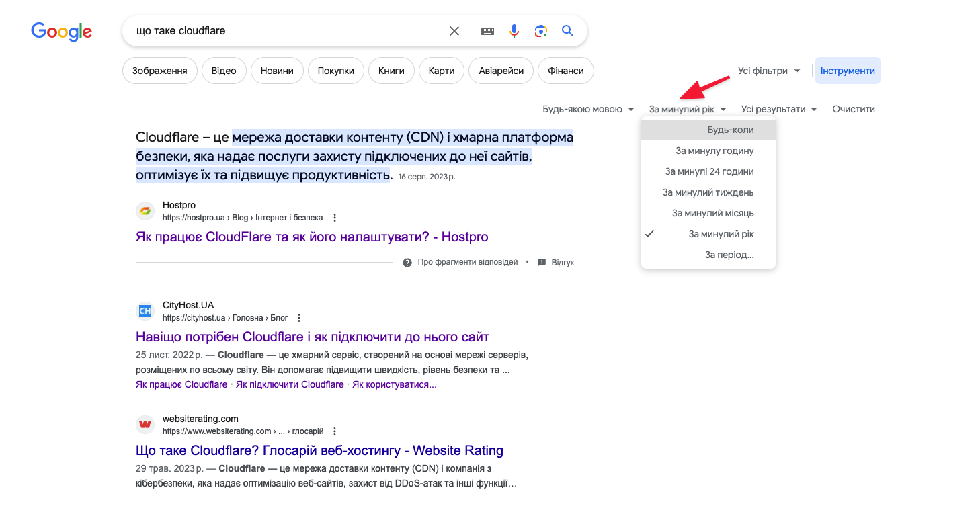Expand the Усі фільтри dropdown
The width and height of the screenshot is (980, 506).
pos(769,71)
